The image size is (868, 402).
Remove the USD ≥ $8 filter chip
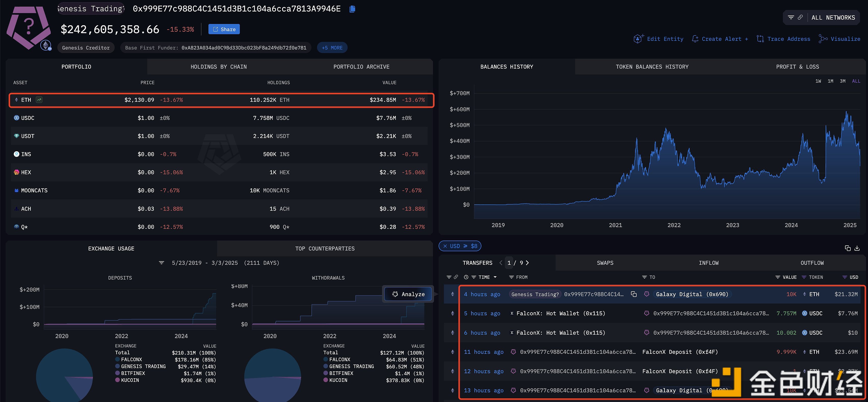(x=445, y=246)
